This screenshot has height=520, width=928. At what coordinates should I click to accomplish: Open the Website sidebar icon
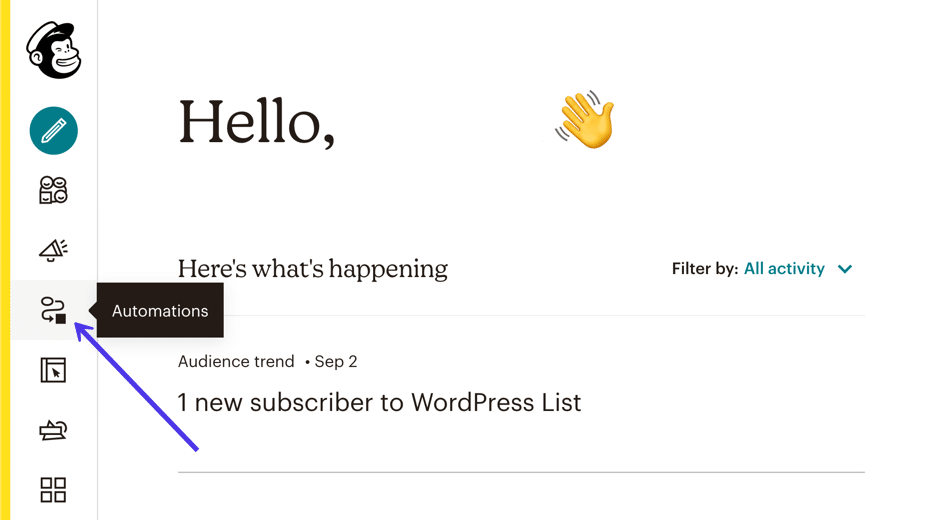tap(53, 370)
